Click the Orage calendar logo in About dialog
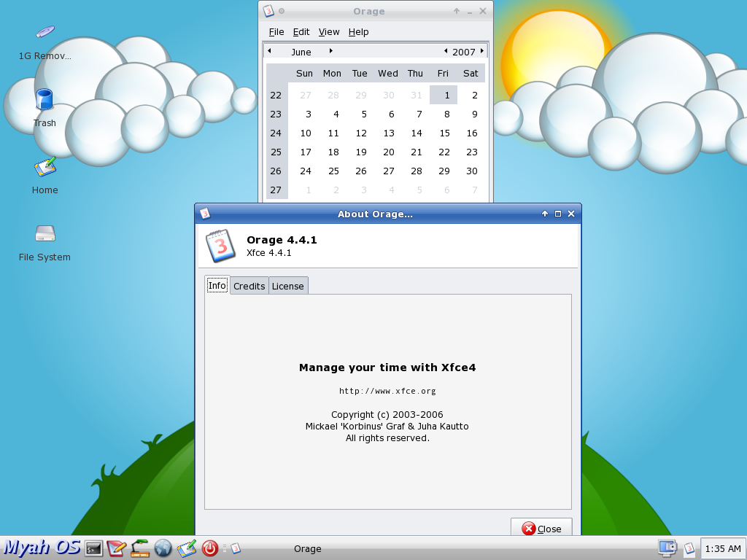This screenshot has height=560, width=747. click(220, 246)
